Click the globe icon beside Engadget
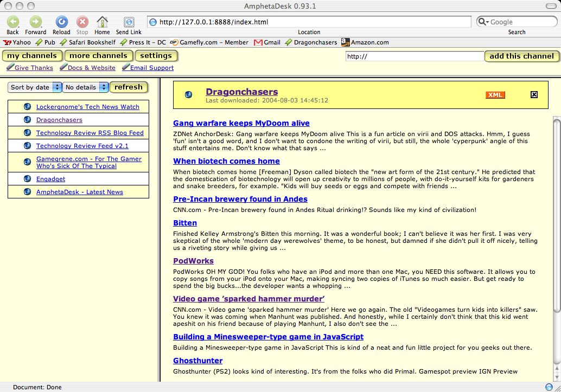This screenshot has width=561, height=392. pyautogui.click(x=27, y=179)
